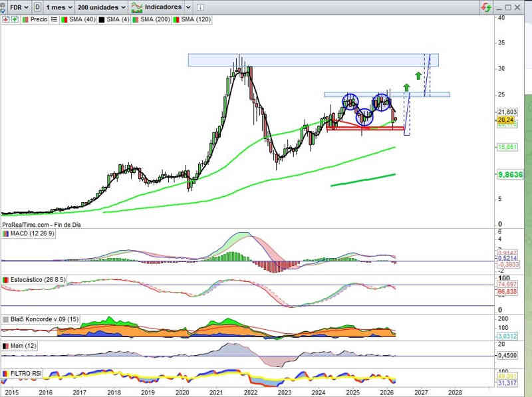The width and height of the screenshot is (532, 397).
Task: Select the FILTRO RSI indicator label
Action: click(x=27, y=374)
